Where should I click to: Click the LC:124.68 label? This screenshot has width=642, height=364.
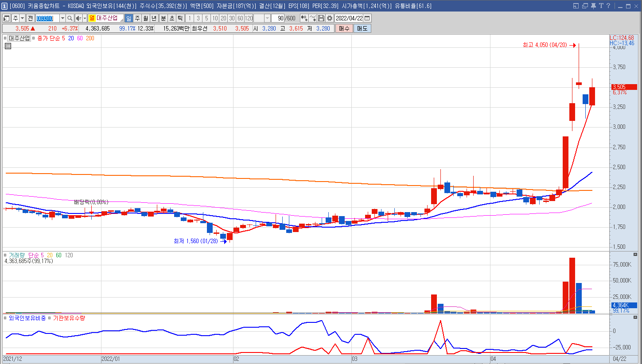click(622, 38)
